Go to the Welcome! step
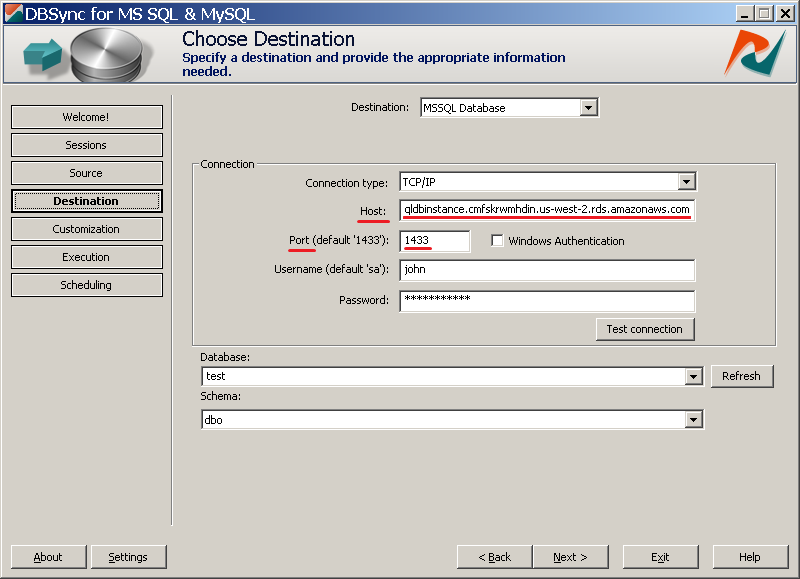 click(x=86, y=117)
